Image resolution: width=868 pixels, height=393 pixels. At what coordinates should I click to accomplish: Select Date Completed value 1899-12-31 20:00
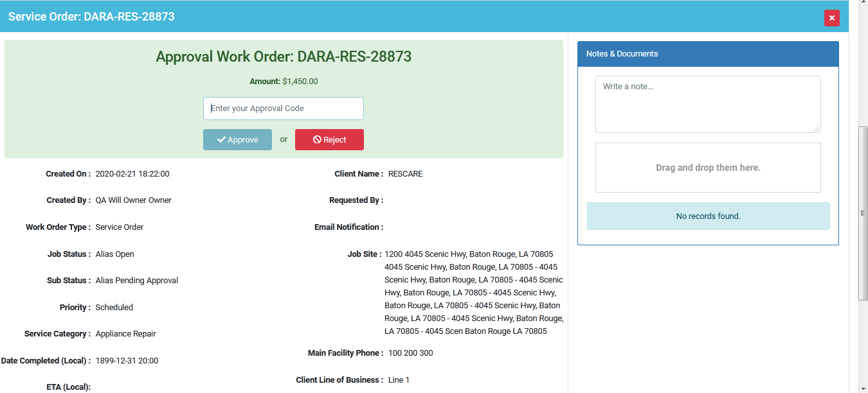coord(127,361)
